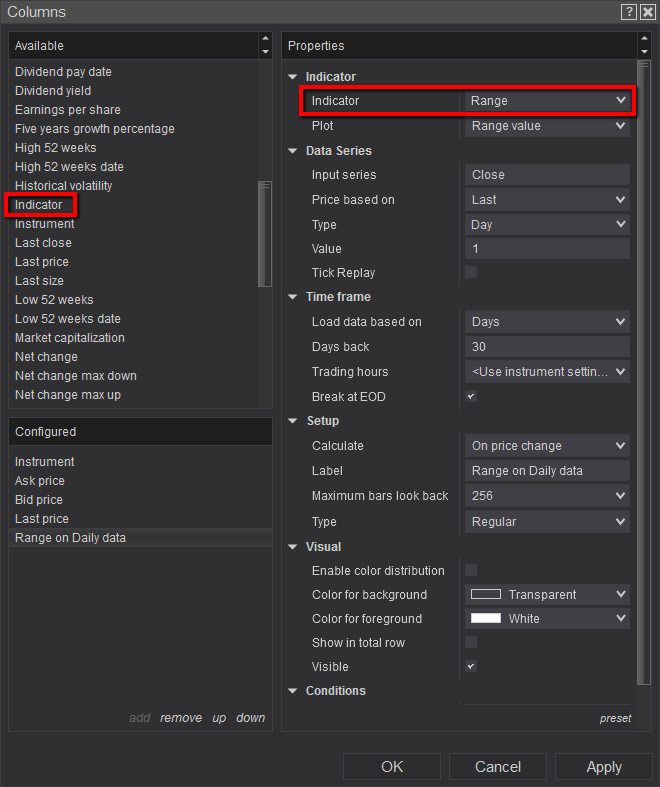Uncheck the Visible checkbox
This screenshot has width=660, height=787.
click(471, 666)
